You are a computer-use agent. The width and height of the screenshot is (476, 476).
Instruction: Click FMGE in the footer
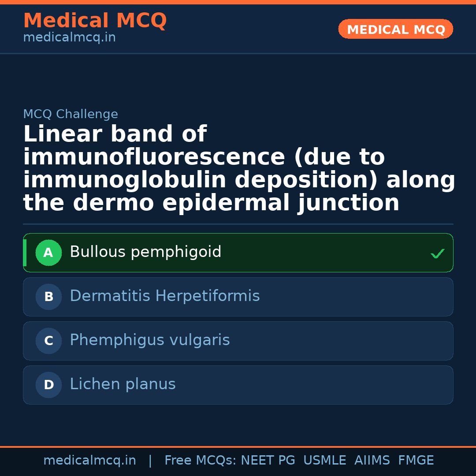pos(416,461)
